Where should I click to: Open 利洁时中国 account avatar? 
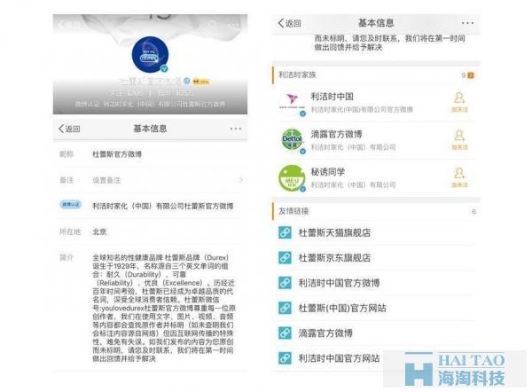pos(292,103)
